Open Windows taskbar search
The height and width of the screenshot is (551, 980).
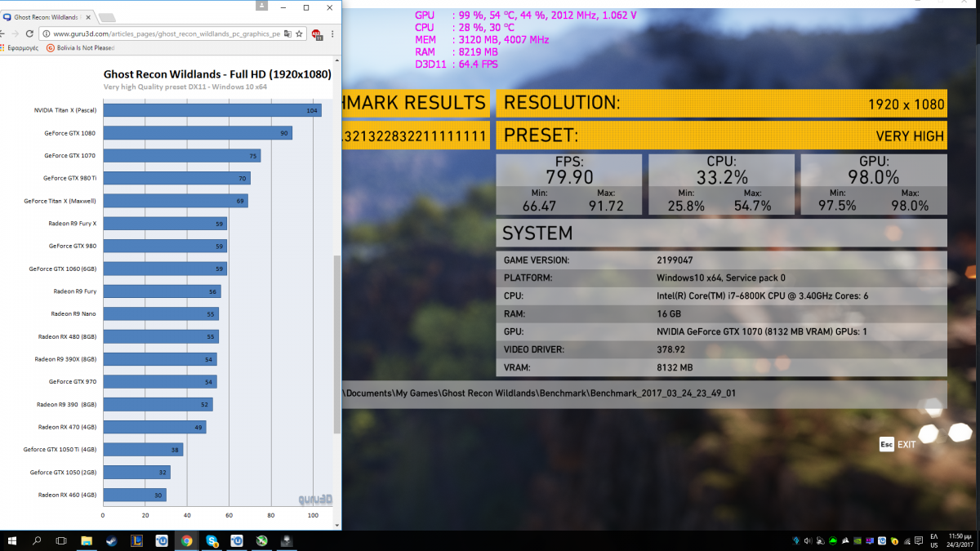point(38,540)
